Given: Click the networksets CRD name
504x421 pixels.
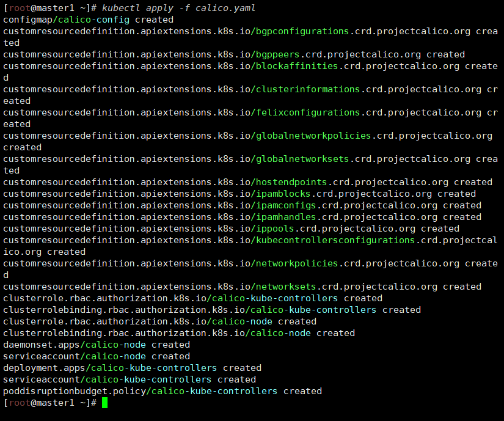Looking at the screenshot, I should point(286,287).
